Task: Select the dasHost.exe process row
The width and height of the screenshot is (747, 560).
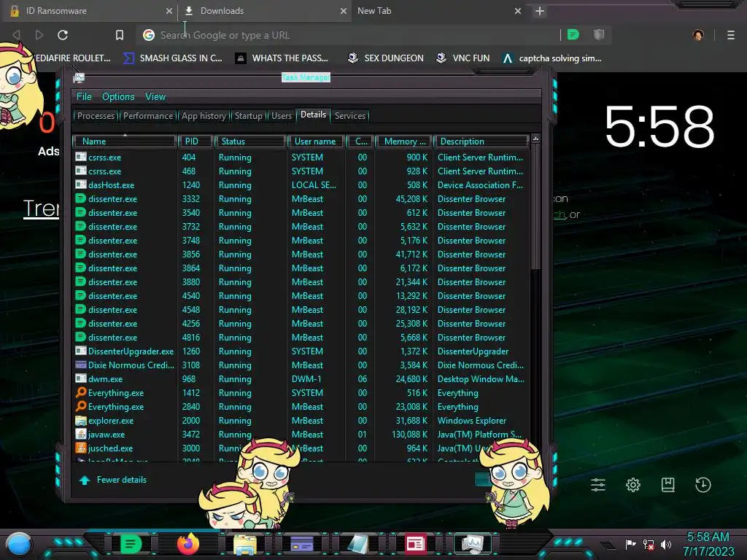Action: (x=301, y=184)
